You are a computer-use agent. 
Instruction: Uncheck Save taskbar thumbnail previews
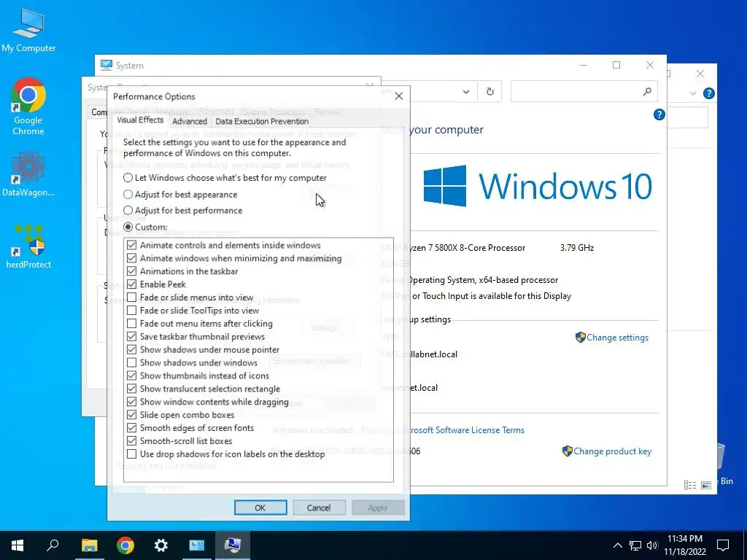[x=132, y=337]
